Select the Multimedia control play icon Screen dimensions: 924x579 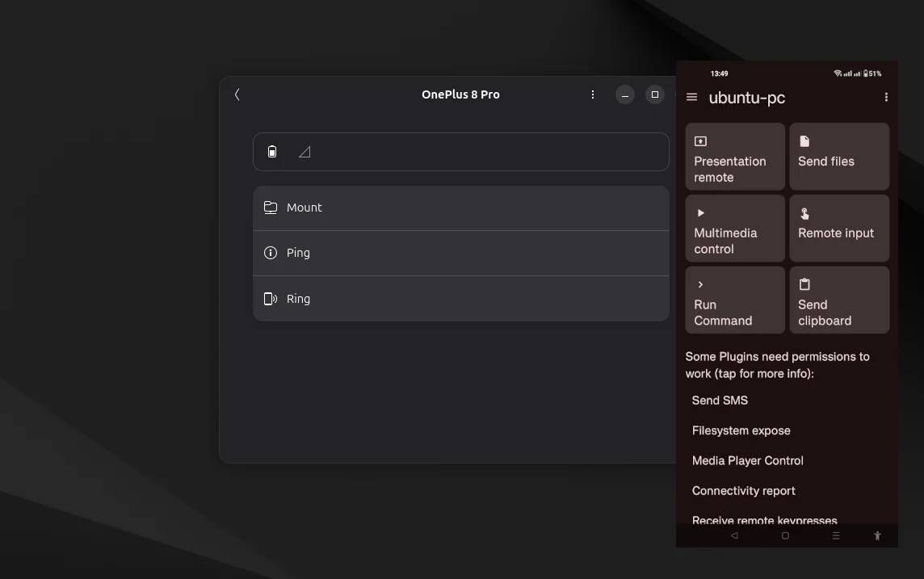coord(699,213)
